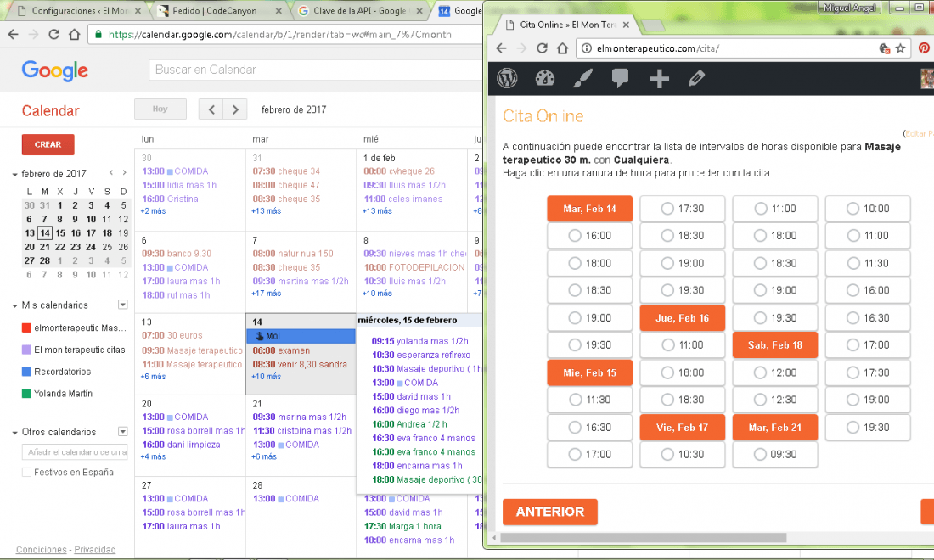Viewport: 934px width, 560px height.
Task: Switch to the Clave de la API tab
Action: (360, 11)
